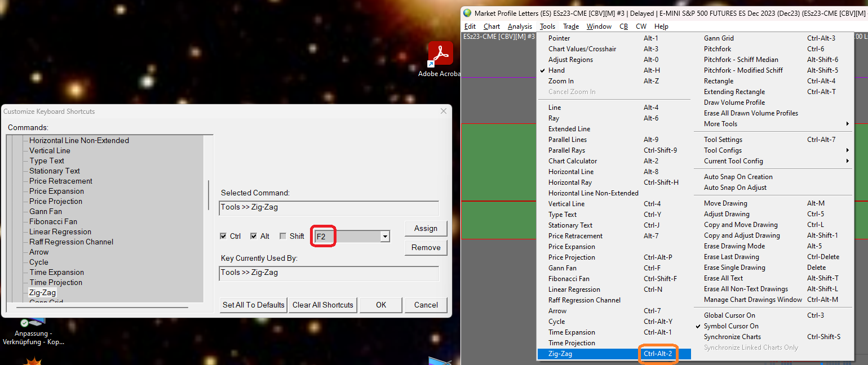The image size is (868, 365).
Task: Confirm the dialog with OK
Action: tap(381, 305)
